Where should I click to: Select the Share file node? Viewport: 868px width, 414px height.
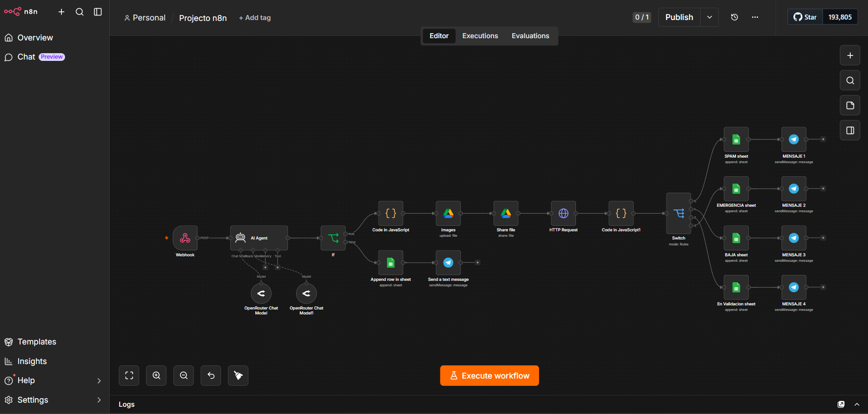506,213
